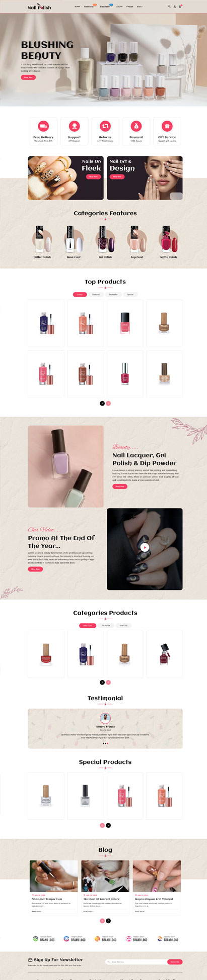Open the Traditional navigation menu
Screen dimensions: 207x980
tap(89, 7)
